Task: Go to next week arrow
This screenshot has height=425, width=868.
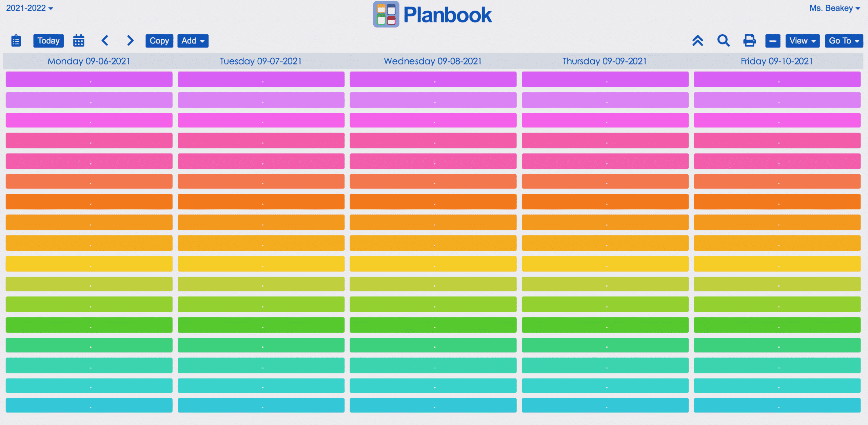Action: tap(130, 41)
